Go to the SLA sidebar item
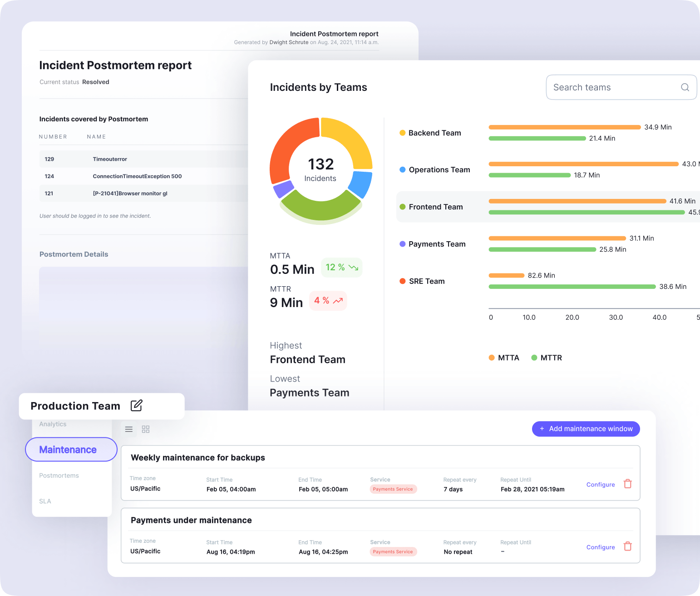 click(x=45, y=501)
